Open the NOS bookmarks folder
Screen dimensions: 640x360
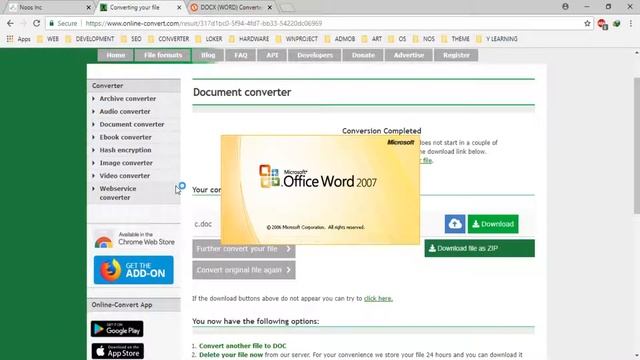[x=424, y=39]
